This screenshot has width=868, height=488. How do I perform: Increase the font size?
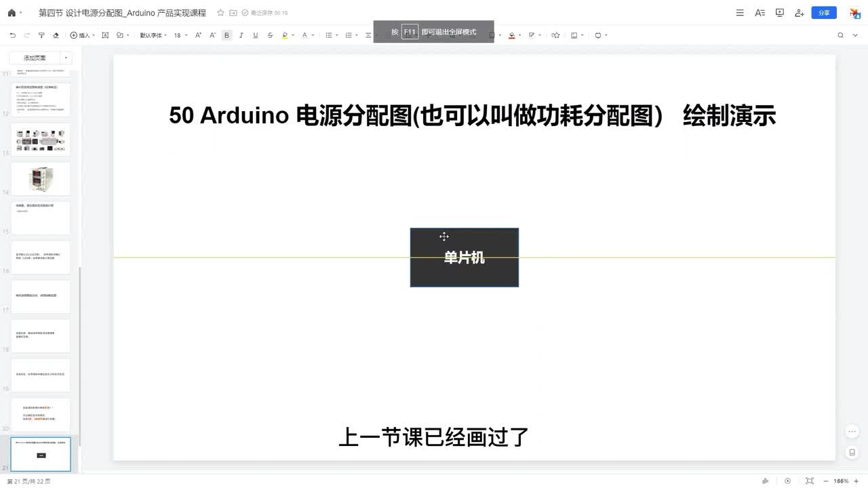[198, 35]
